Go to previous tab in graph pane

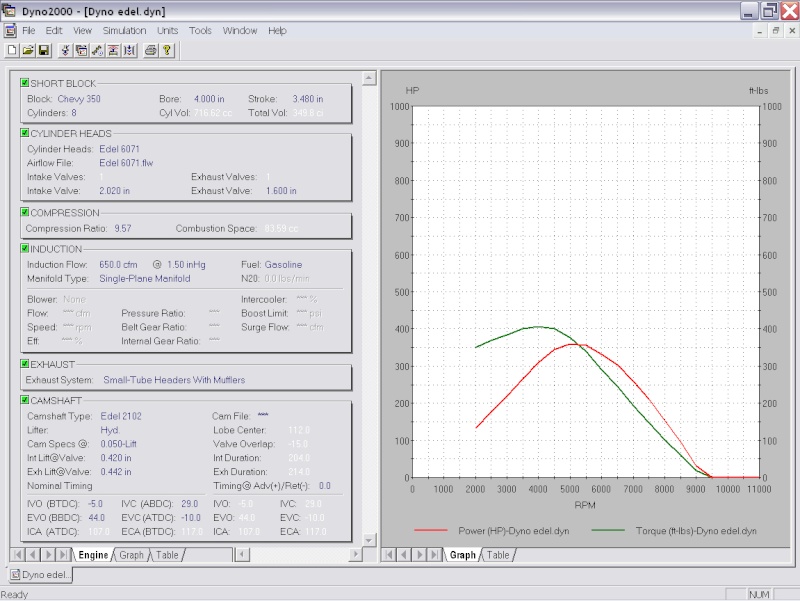tap(404, 555)
